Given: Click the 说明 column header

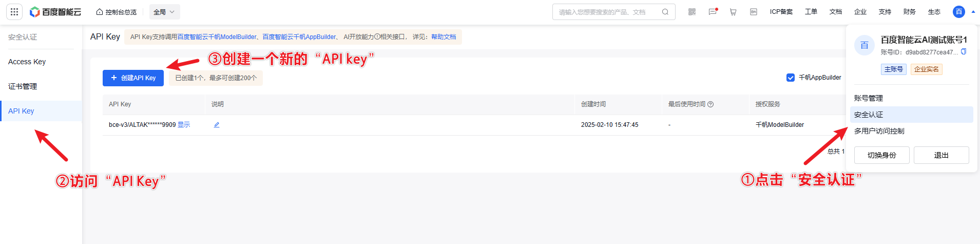Looking at the screenshot, I should pyautogui.click(x=217, y=104).
